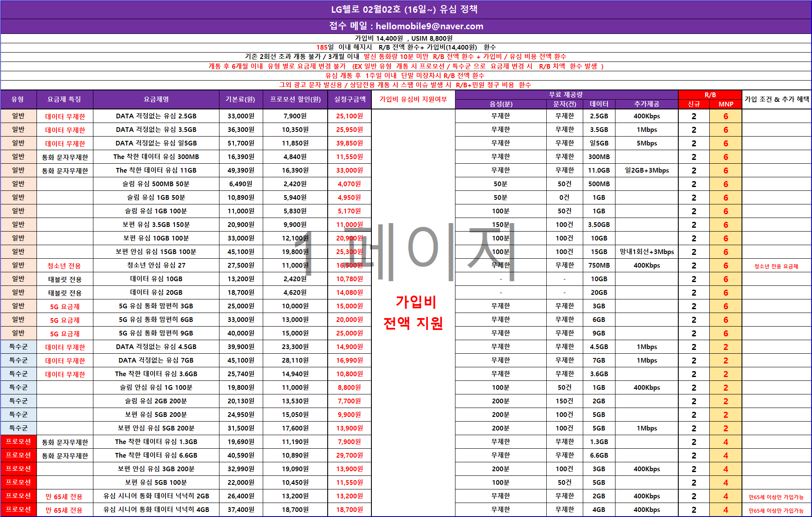Screen dimensions: 812x517
Task: Click extra offer '망내1회선+3Mbps' cell
Action: (646, 252)
